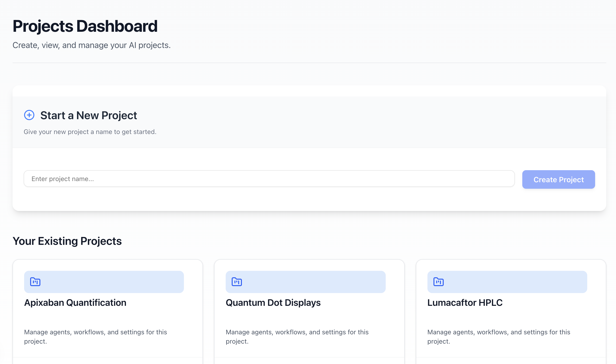
Task: Click 'Create, view, and manage' subtitle text
Action: (x=92, y=45)
